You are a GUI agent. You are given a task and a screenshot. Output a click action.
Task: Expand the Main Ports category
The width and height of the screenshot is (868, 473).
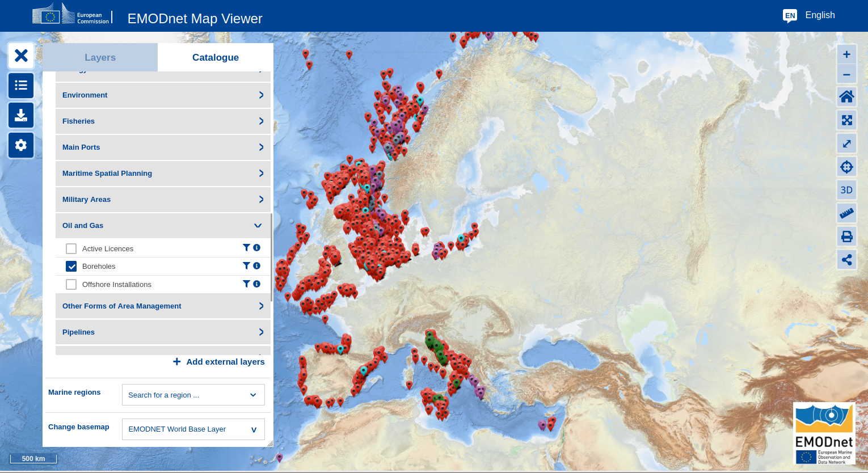pos(163,147)
